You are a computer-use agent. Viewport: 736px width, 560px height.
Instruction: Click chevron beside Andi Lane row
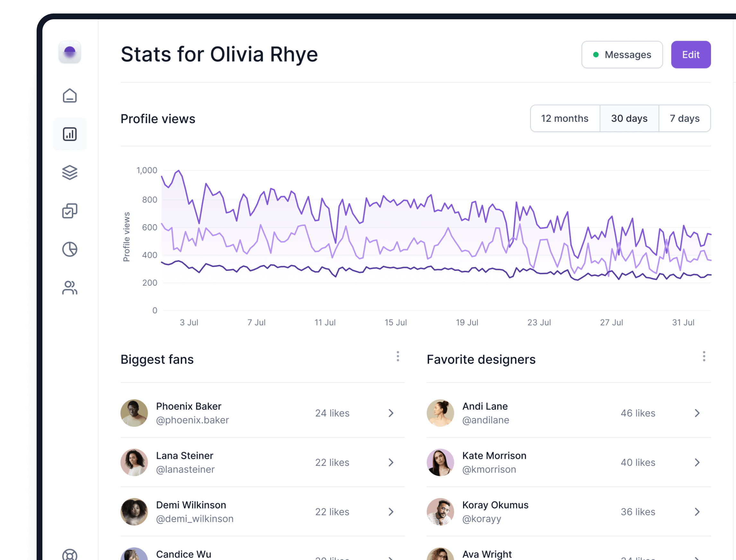coord(697,413)
